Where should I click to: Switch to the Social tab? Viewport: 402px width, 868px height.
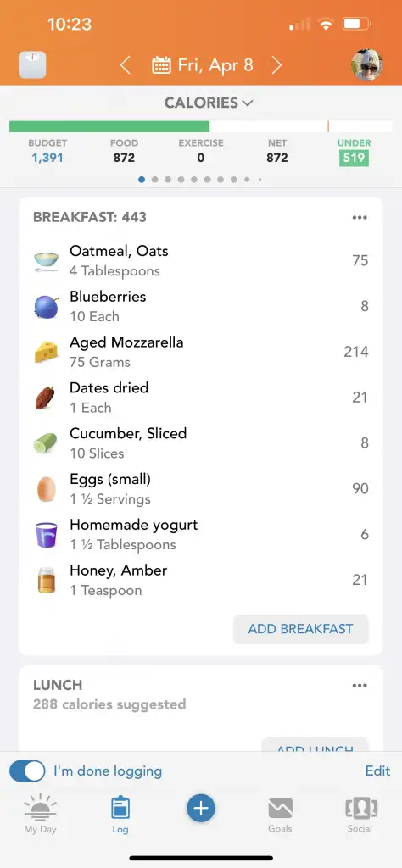360,815
